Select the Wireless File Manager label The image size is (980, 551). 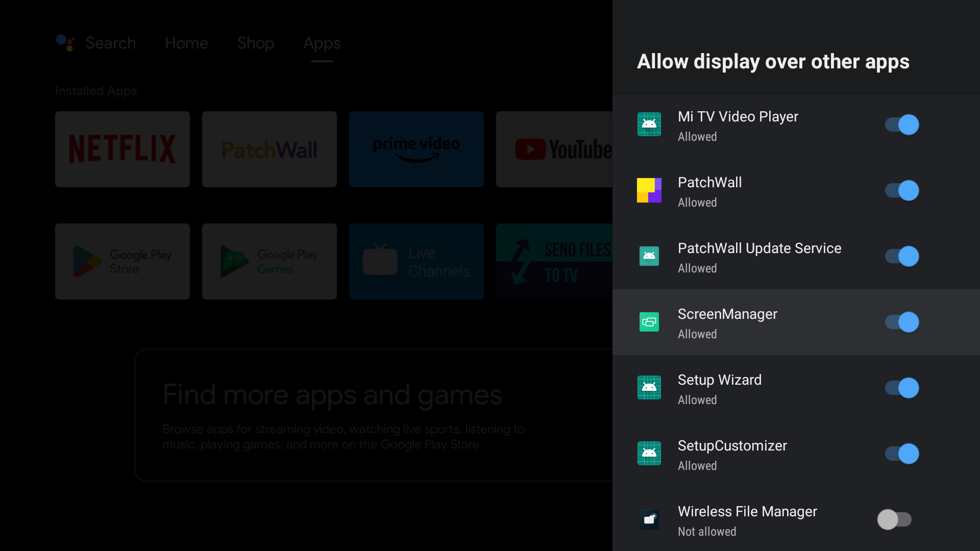tap(747, 511)
